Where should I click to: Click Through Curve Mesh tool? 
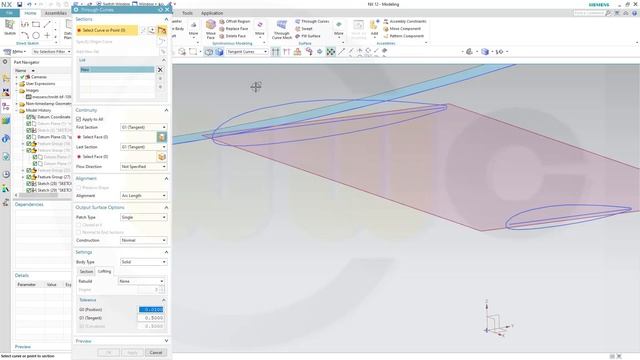point(282,29)
